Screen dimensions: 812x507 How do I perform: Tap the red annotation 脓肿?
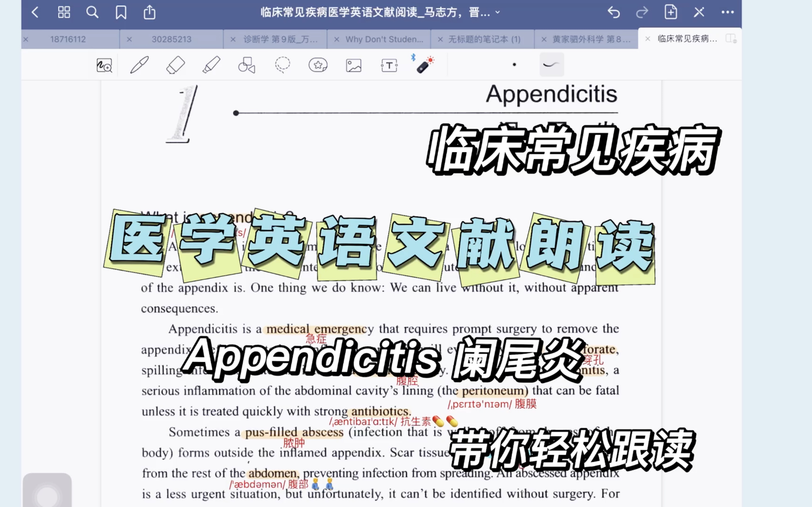coord(294,443)
